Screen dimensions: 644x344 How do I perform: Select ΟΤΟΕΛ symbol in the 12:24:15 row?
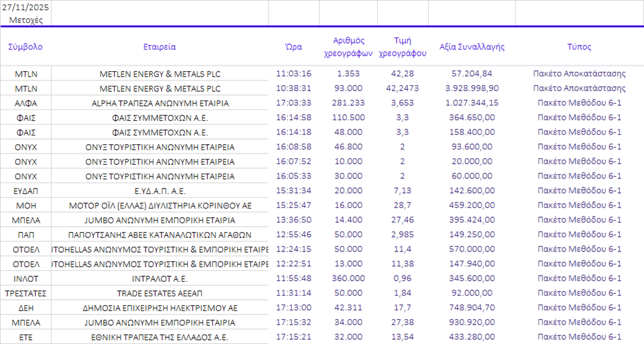(26, 249)
